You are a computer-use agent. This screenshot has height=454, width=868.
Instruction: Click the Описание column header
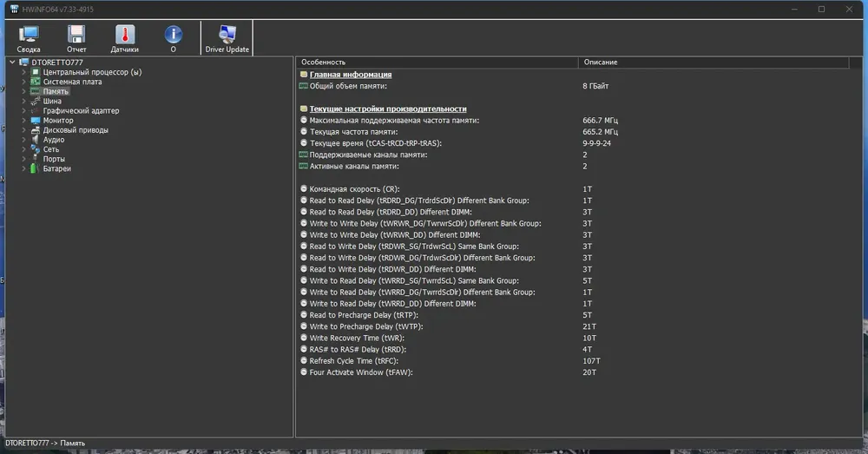[x=713, y=62]
